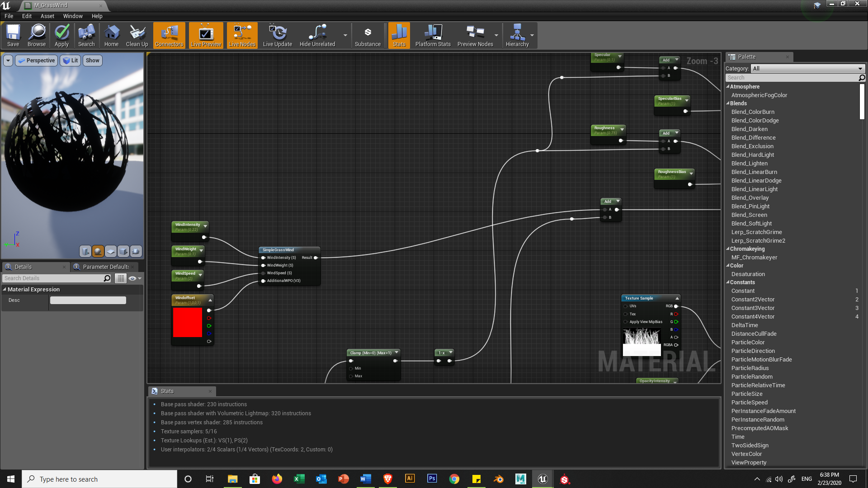The height and width of the screenshot is (488, 868).
Task: Click the Show button in viewport
Action: click(92, 61)
